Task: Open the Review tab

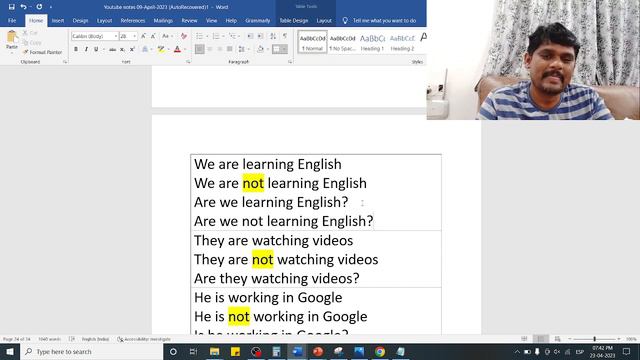Action: pyautogui.click(x=189, y=20)
